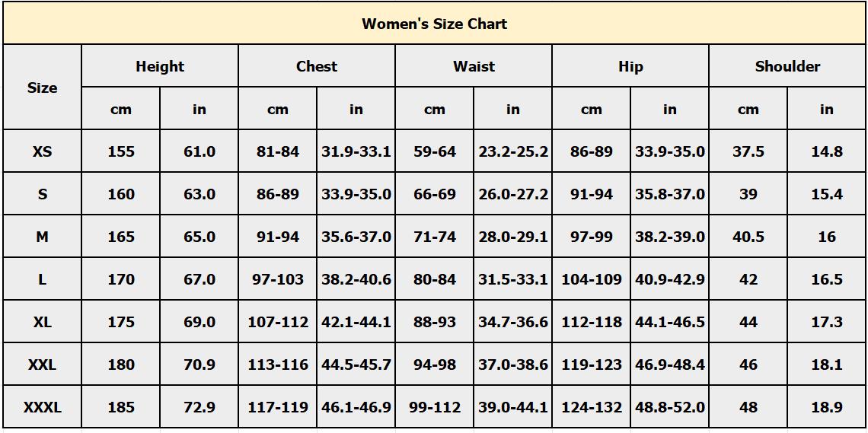
Task: Click the 40.5 shoulder cm cell
Action: pyautogui.click(x=748, y=237)
